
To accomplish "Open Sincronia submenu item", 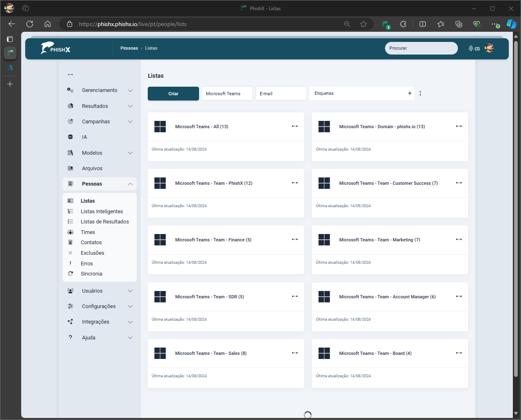I will (x=92, y=273).
